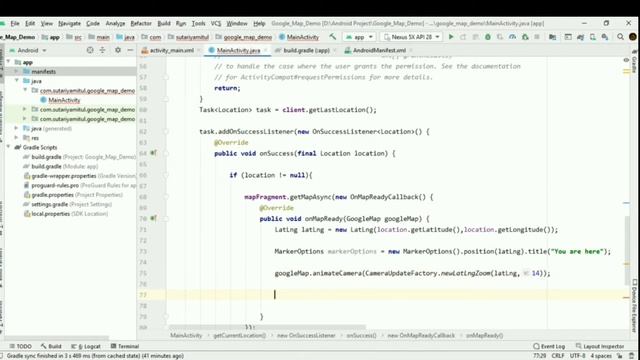
Task: Open the Terminal tool window
Action: (125, 346)
